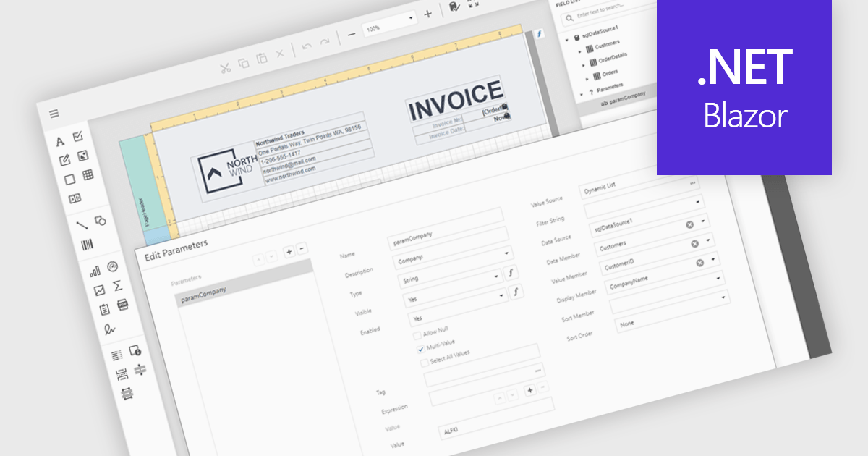
Task: Add a parameter with plus button
Action: click(289, 252)
